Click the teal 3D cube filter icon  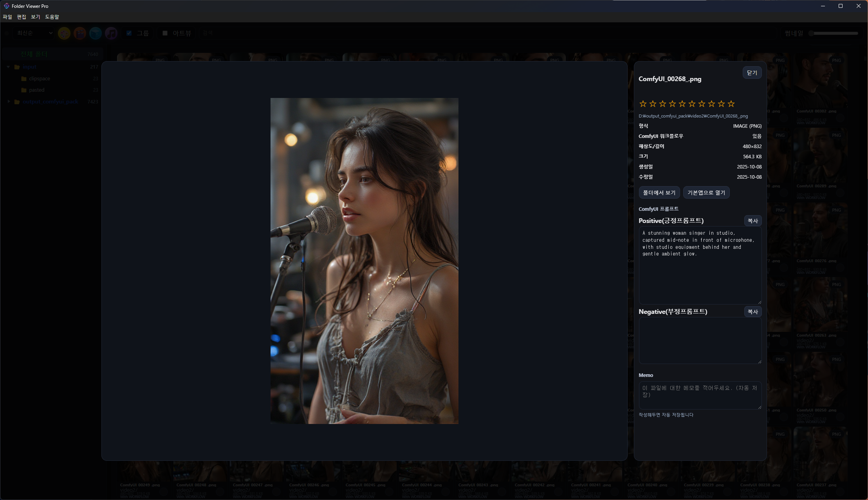(x=96, y=33)
